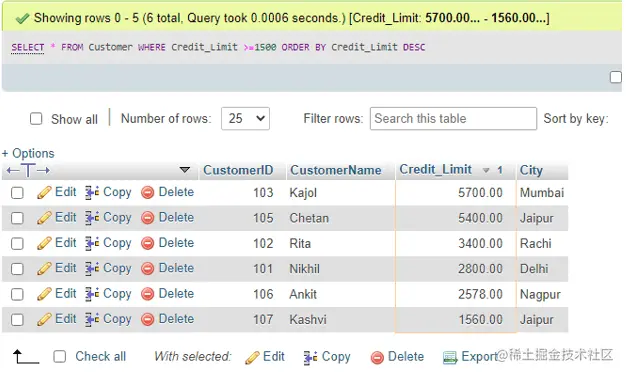The width and height of the screenshot is (626, 375).
Task: Click the red Delete icon for Nikhil
Action: coord(147,269)
